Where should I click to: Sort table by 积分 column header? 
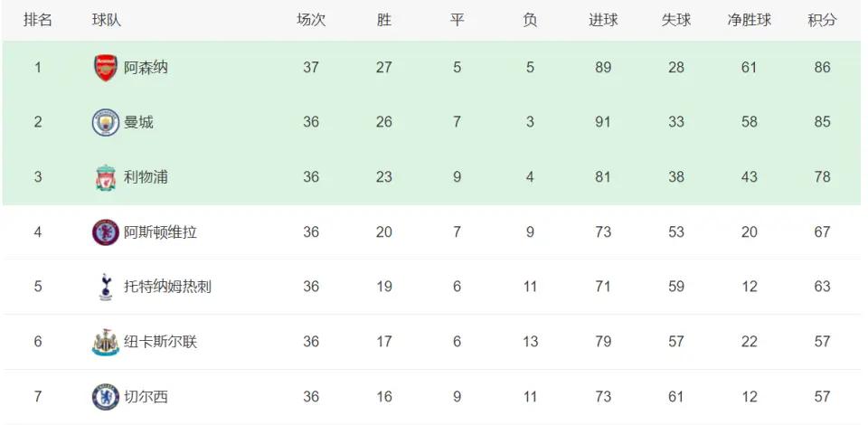tap(822, 21)
